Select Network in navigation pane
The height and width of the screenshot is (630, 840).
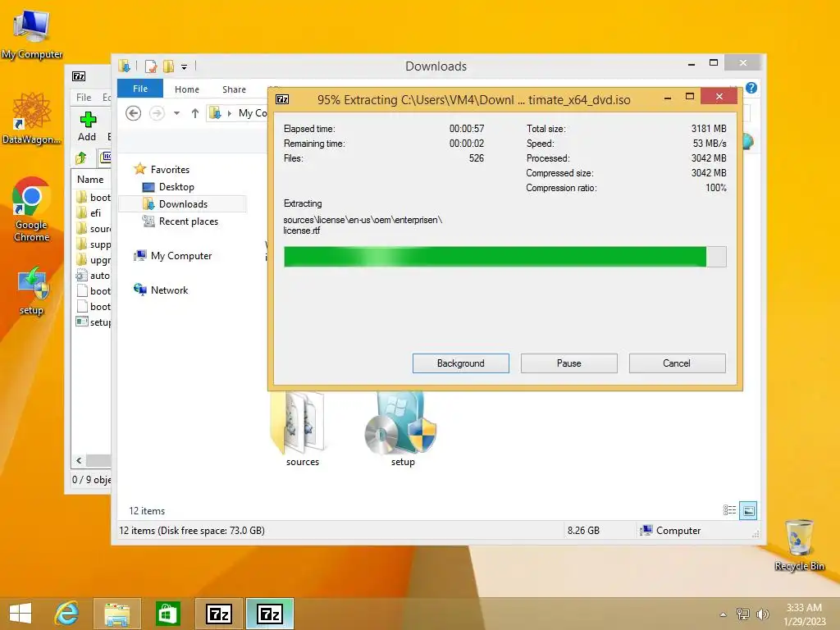pyautogui.click(x=169, y=290)
